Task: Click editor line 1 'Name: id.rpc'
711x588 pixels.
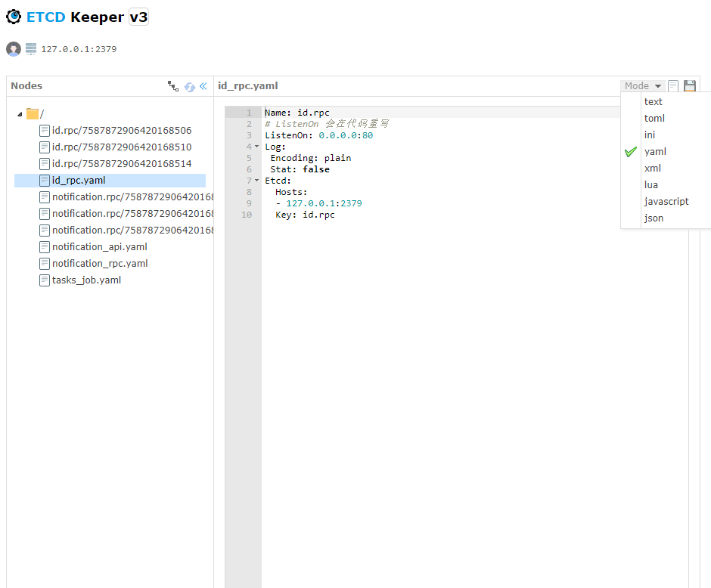Action: point(297,113)
